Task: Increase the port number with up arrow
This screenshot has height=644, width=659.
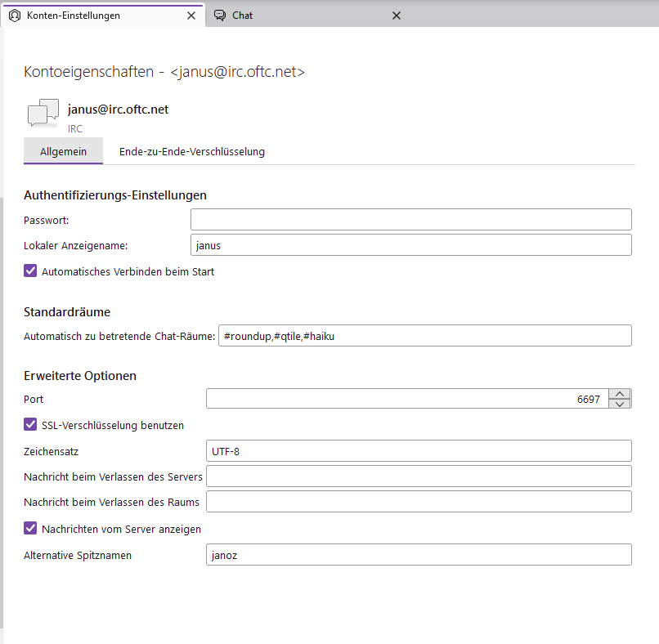Action: 621,394
